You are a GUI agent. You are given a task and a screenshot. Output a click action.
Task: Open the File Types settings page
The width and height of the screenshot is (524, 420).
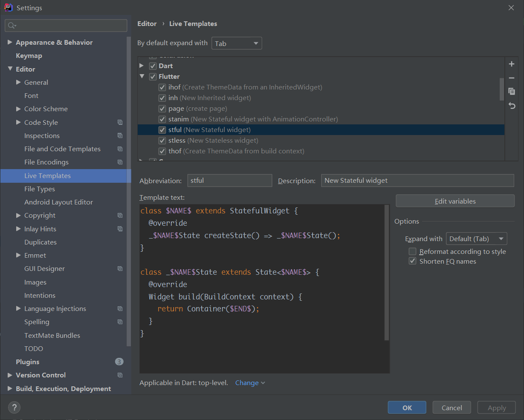(40, 189)
